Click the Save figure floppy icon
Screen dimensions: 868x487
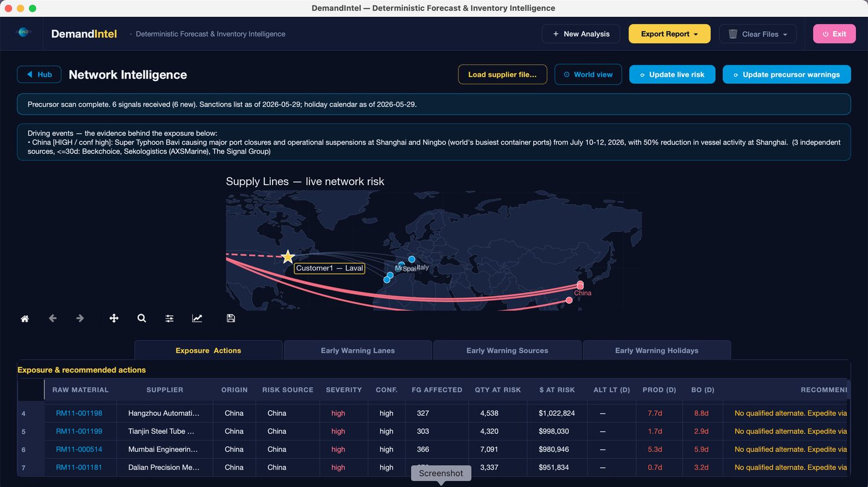231,318
